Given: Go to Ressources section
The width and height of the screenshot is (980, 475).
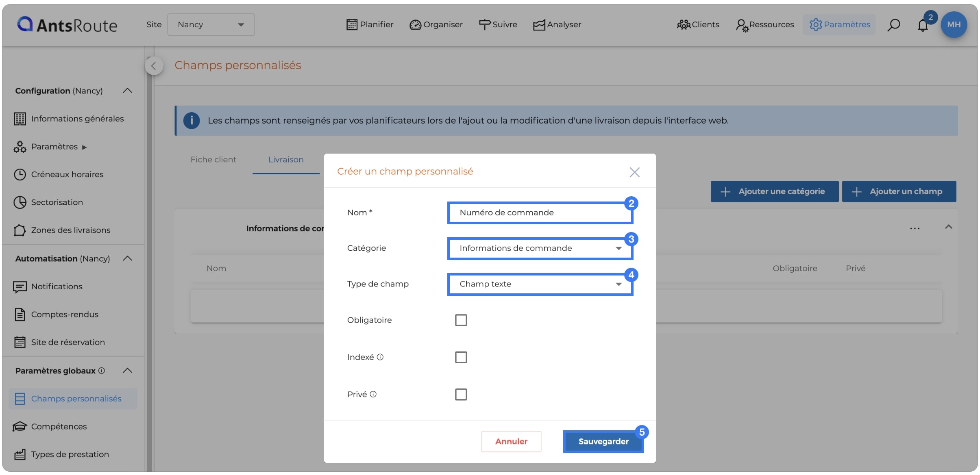Looking at the screenshot, I should click(764, 25).
